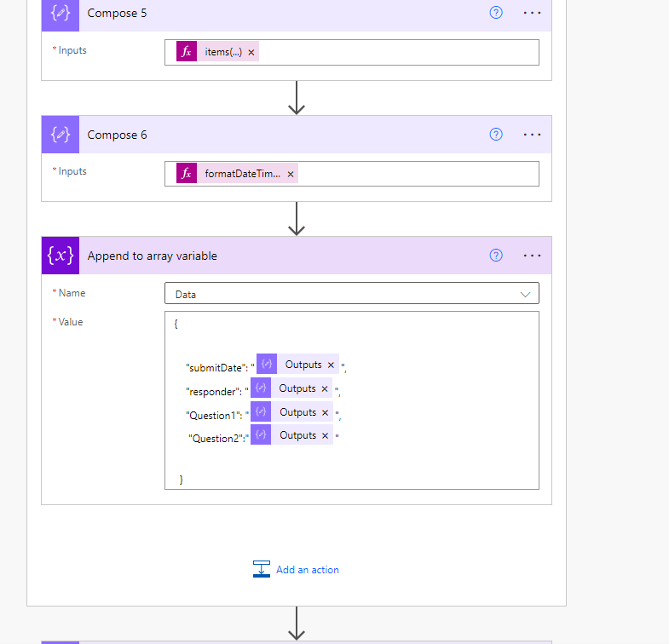
Task: Collapse Append to array variable by its title
Action: point(153,256)
